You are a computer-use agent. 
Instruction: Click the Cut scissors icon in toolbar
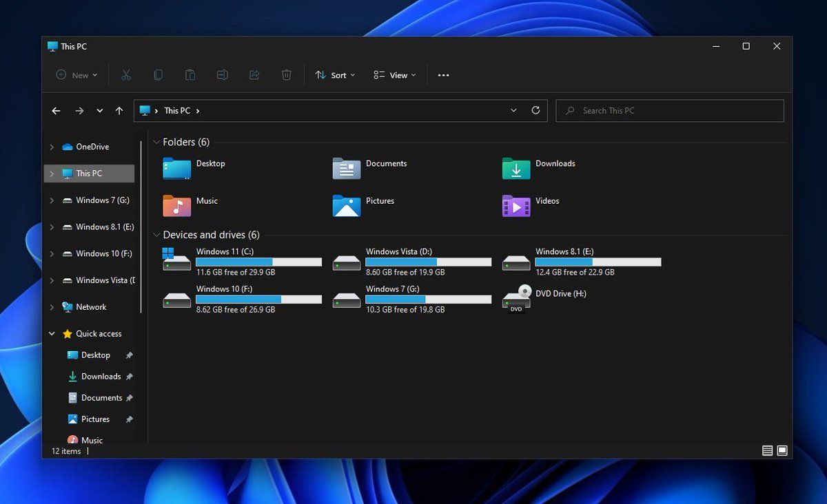[x=126, y=75]
